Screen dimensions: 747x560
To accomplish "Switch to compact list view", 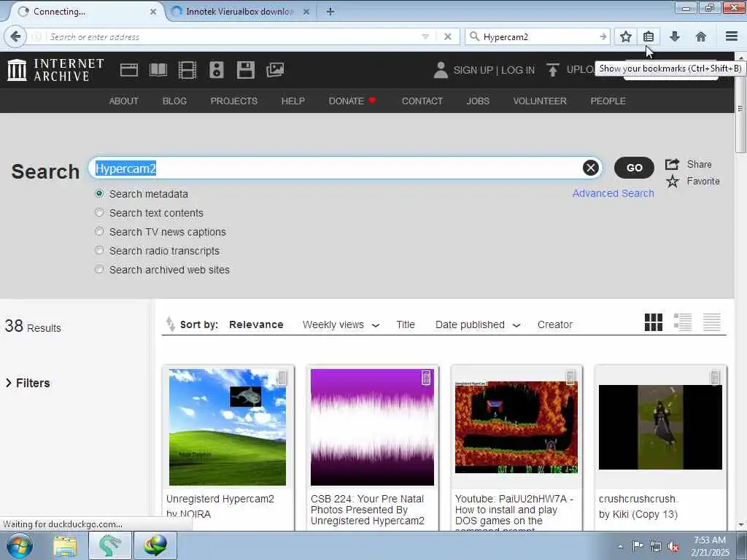I will [712, 322].
